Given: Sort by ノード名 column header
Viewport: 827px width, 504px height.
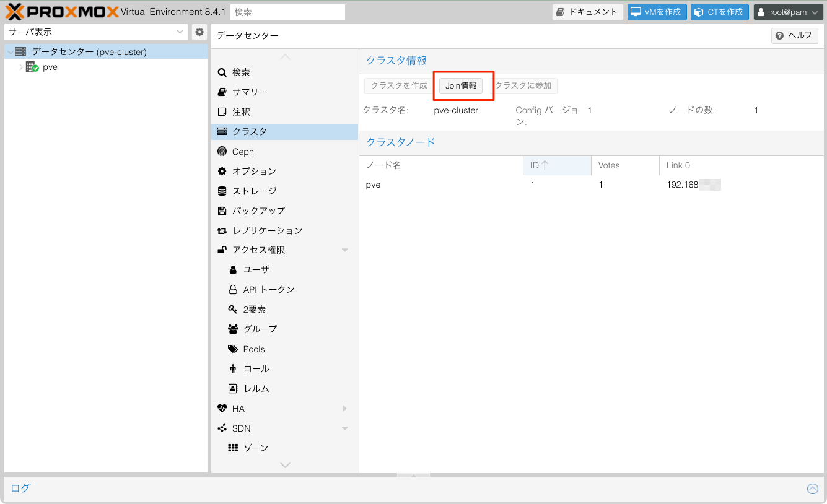Looking at the screenshot, I should point(441,165).
